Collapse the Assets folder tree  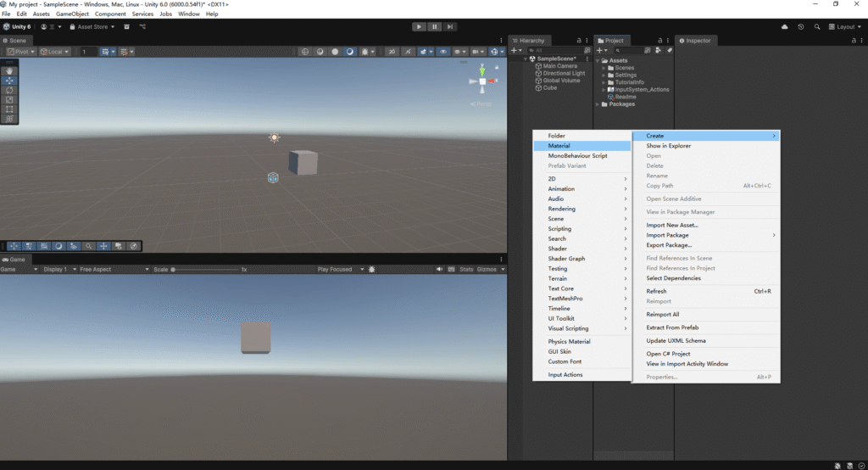[x=598, y=60]
